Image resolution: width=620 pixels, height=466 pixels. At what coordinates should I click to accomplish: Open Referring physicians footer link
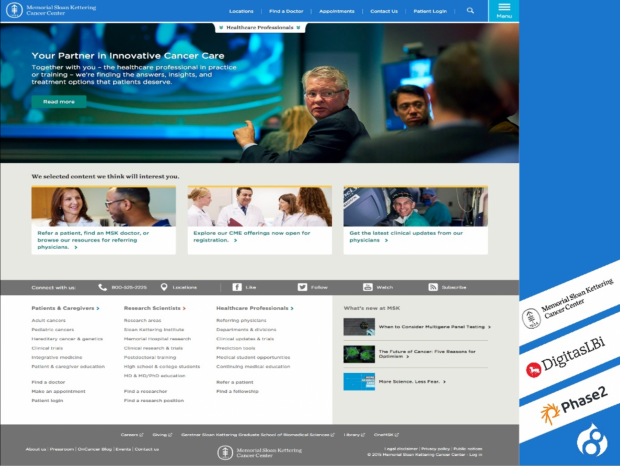click(x=241, y=320)
